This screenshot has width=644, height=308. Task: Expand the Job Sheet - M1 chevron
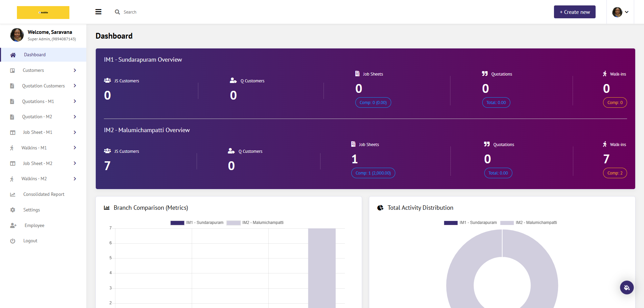75,132
